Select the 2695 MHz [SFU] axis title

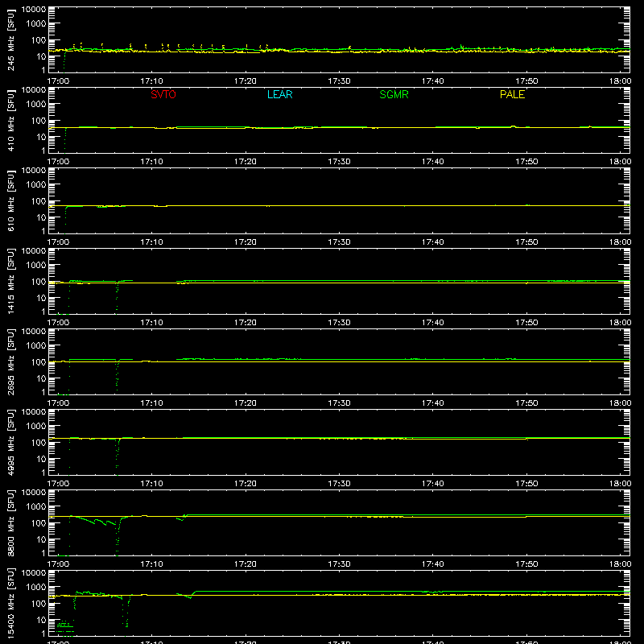(x=11, y=361)
